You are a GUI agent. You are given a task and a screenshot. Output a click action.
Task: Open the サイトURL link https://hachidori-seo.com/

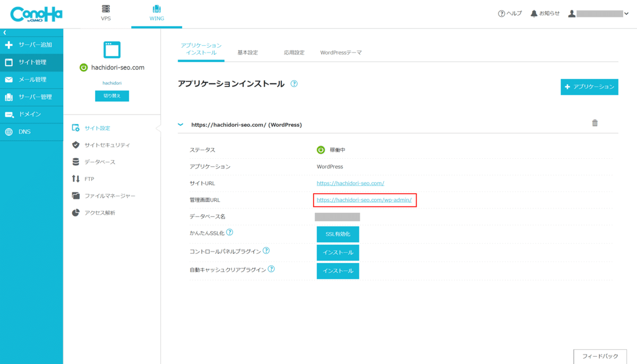350,183
